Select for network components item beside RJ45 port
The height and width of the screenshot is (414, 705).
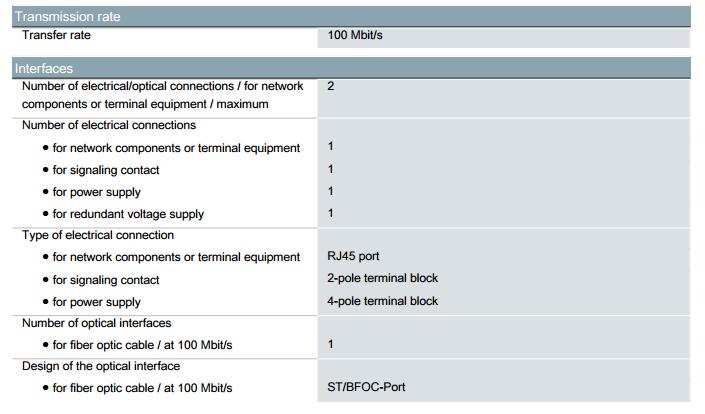171,257
